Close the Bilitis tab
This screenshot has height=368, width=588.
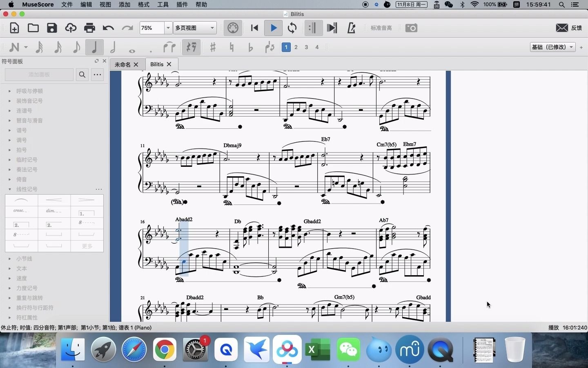coord(169,64)
